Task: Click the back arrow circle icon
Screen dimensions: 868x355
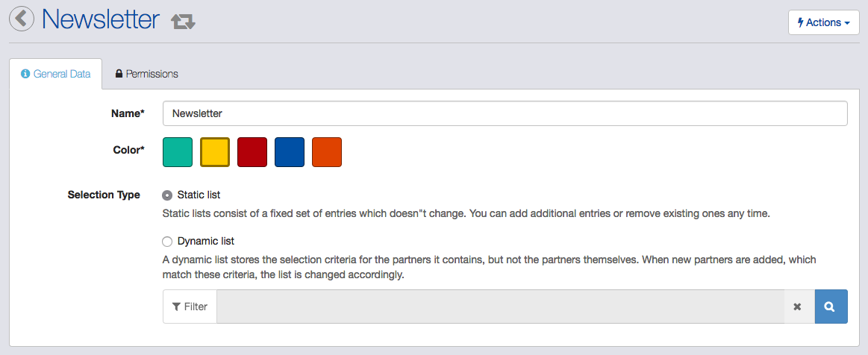Action: tap(22, 19)
